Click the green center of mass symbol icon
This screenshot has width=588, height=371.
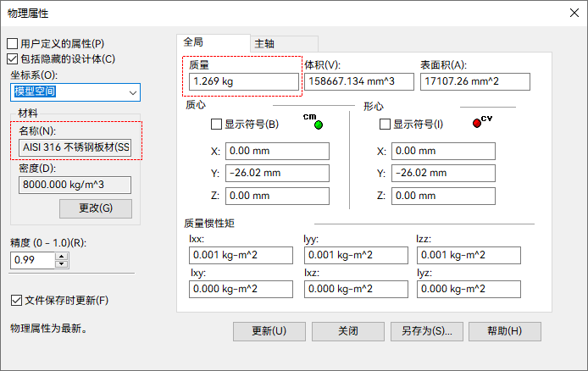319,125
